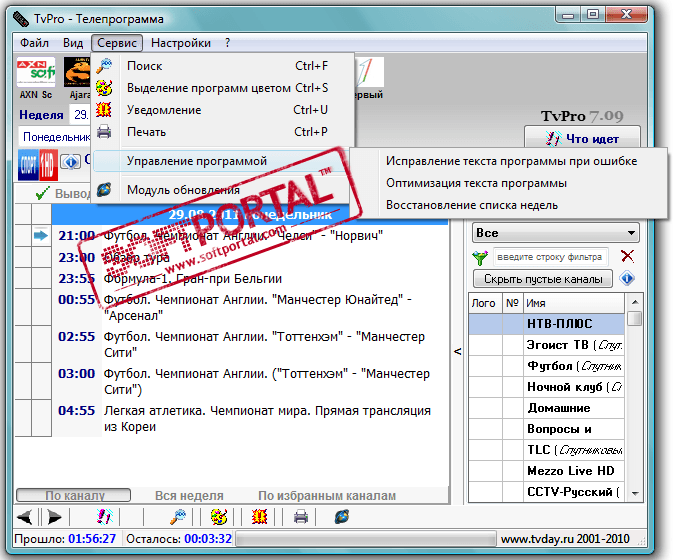Screen dimensions: 676x560
Task: Choose Модуль обновления menu entry
Action: click(223, 190)
